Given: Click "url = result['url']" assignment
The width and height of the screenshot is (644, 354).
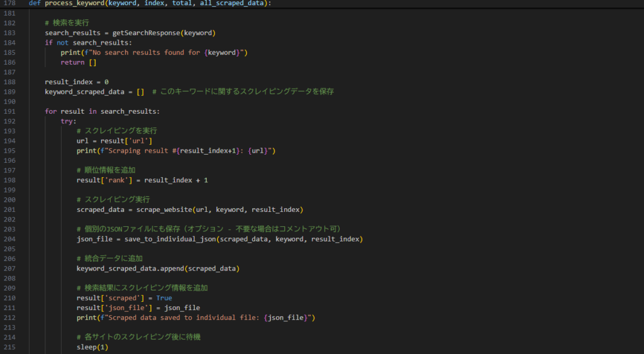Looking at the screenshot, I should click(114, 141).
